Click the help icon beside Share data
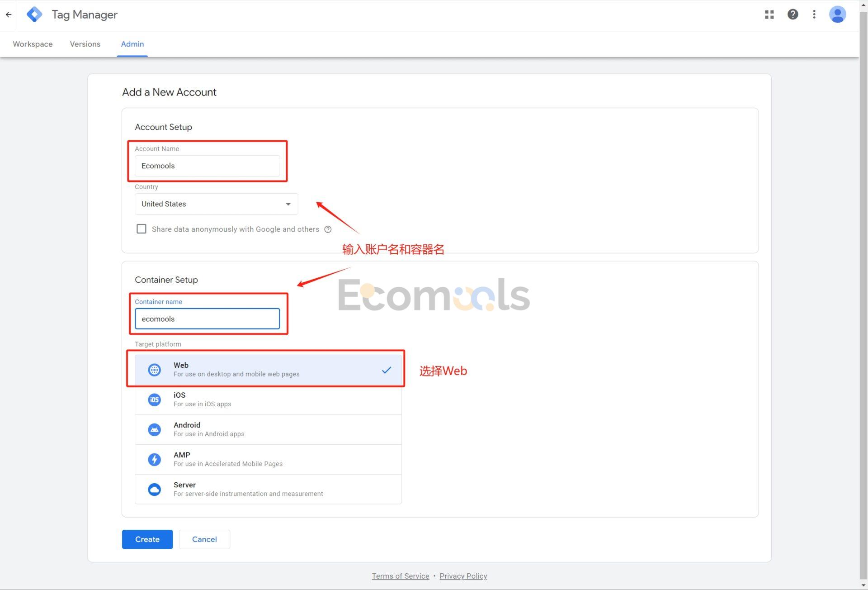 pos(328,229)
